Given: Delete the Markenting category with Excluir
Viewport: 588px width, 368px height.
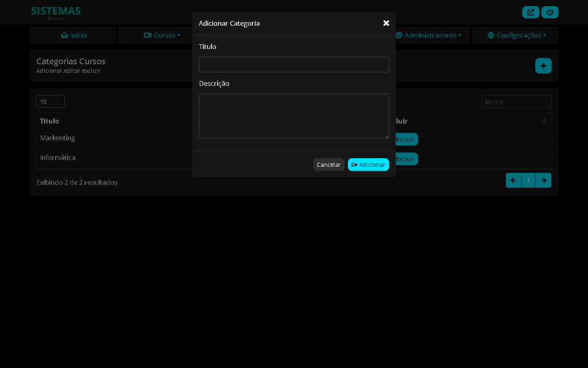Looking at the screenshot, I should (x=405, y=139).
